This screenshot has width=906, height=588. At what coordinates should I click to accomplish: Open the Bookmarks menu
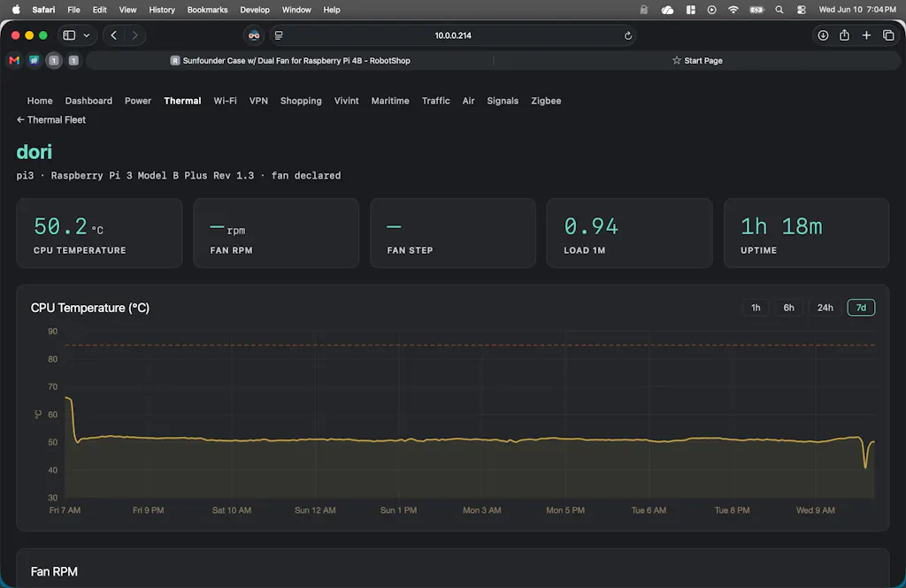point(207,10)
